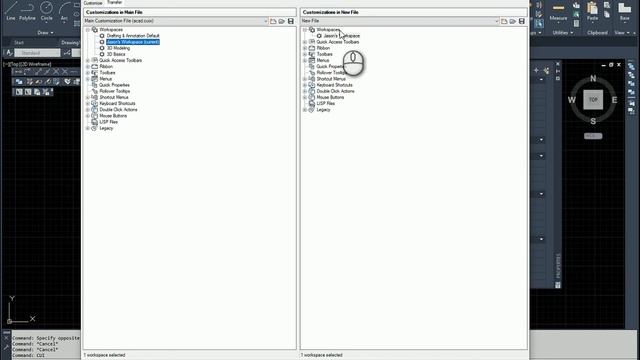The height and width of the screenshot is (360, 640).
Task: Click Workspaces folder icon in Main File tree
Action: click(x=95, y=30)
